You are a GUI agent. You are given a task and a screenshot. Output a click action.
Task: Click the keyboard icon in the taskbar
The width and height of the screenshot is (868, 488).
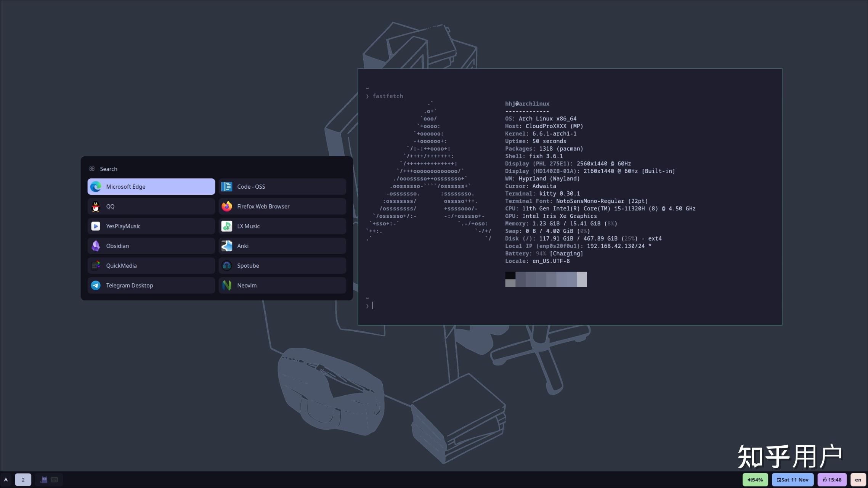pos(54,480)
